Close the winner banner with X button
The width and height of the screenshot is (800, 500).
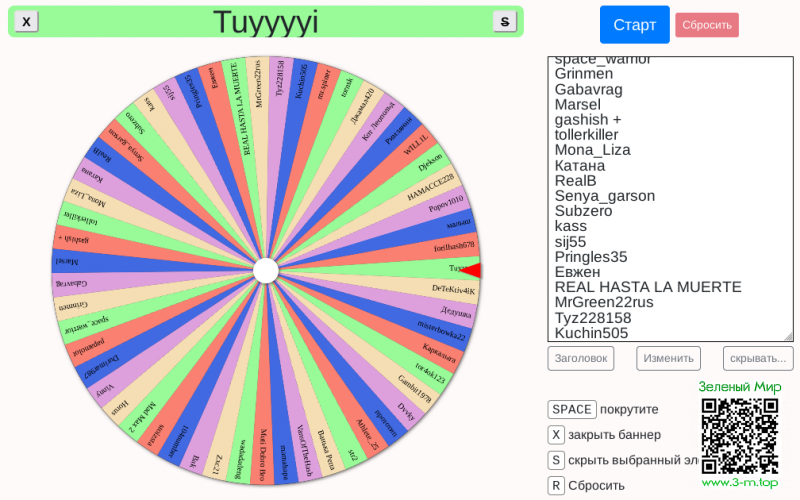point(27,21)
